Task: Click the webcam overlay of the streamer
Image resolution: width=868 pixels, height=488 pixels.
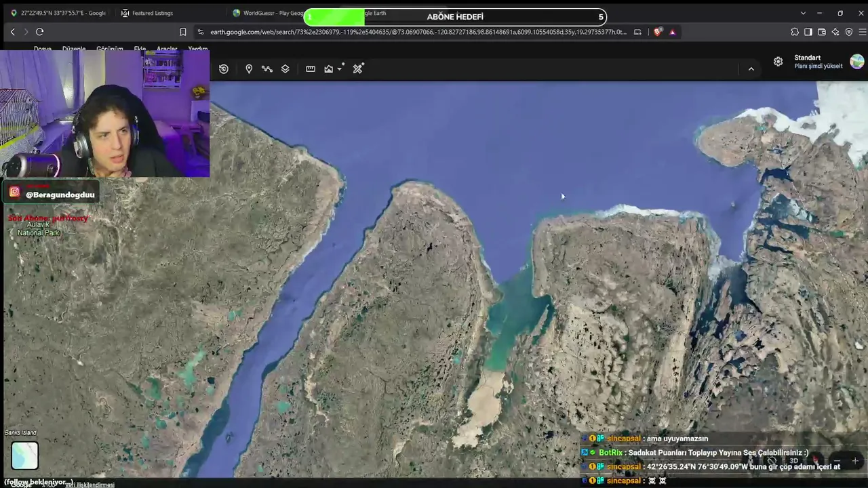Action: [x=105, y=113]
